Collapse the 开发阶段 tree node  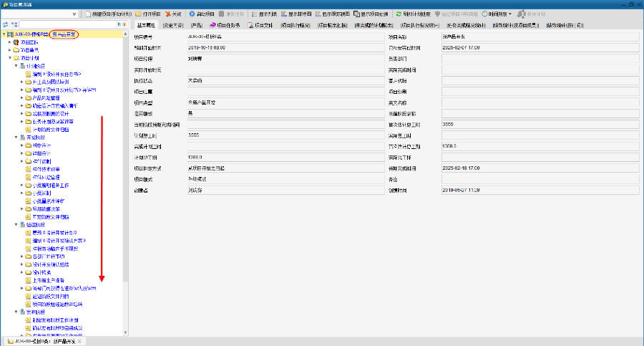(x=16, y=137)
